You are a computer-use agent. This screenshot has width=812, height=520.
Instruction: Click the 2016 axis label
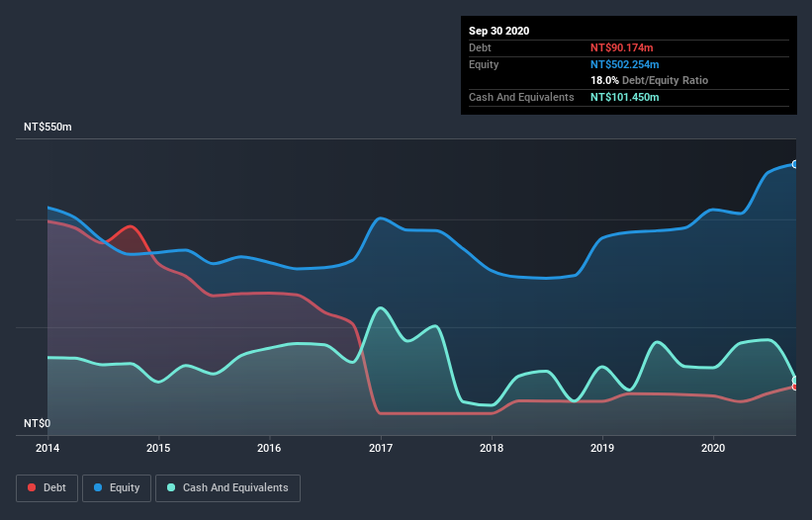pyautogui.click(x=269, y=448)
